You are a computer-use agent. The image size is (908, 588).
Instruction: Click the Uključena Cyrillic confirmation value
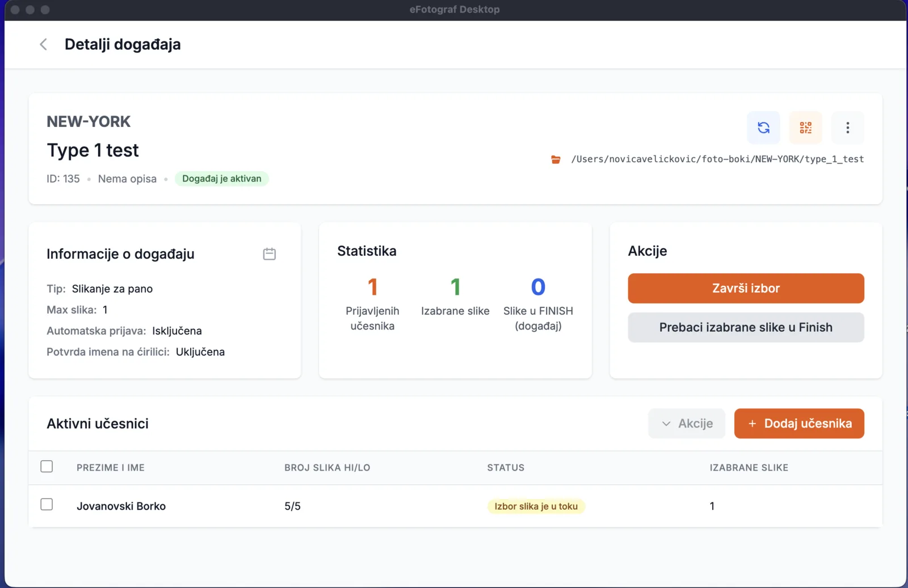pos(200,352)
